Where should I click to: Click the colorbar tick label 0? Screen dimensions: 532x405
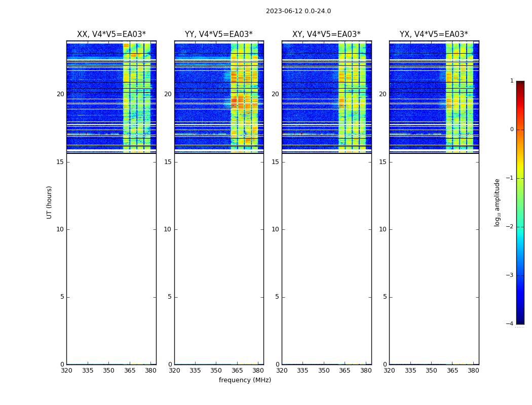click(x=512, y=130)
